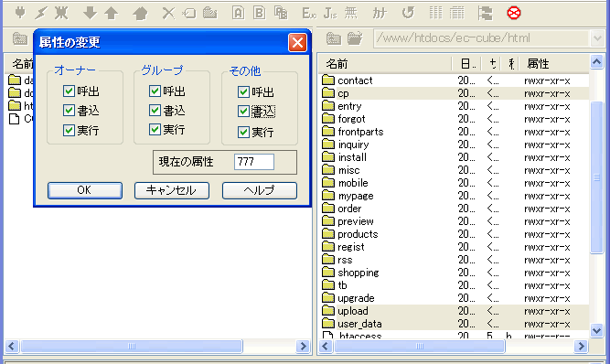Viewport: 610px width, 364px height.
Task: Click remote pane change folder icon
Action: tap(355, 38)
